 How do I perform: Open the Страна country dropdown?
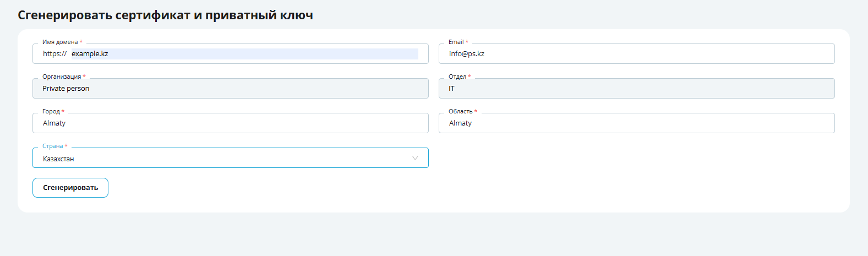(x=230, y=159)
